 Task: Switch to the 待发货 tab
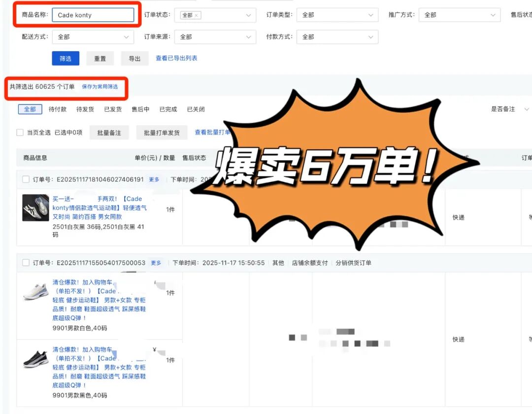[85, 109]
